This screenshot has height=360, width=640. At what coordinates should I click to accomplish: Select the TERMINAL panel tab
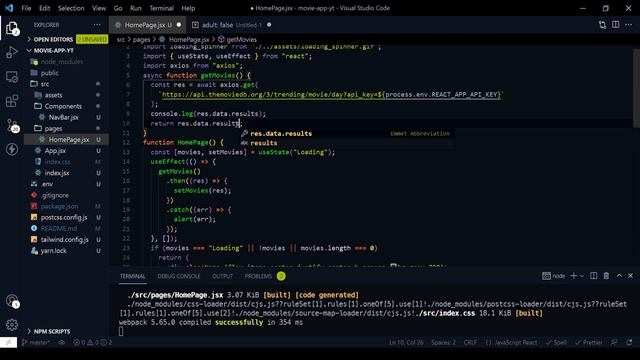click(x=132, y=276)
